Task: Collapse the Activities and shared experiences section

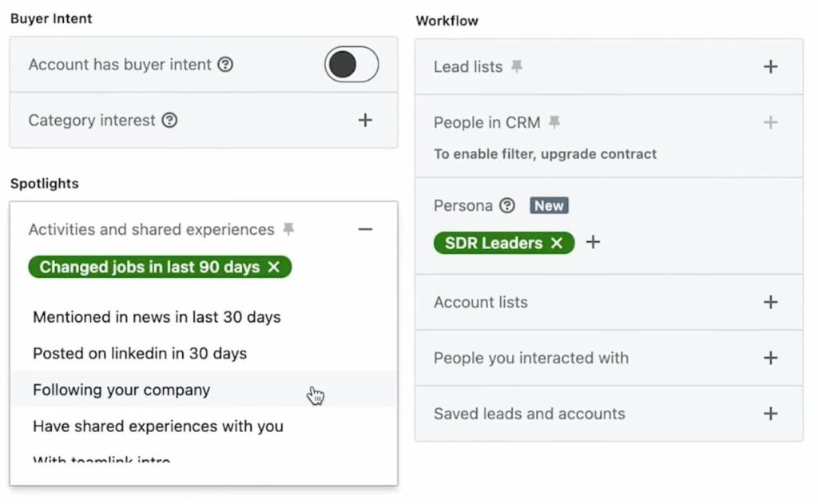Action: click(366, 229)
